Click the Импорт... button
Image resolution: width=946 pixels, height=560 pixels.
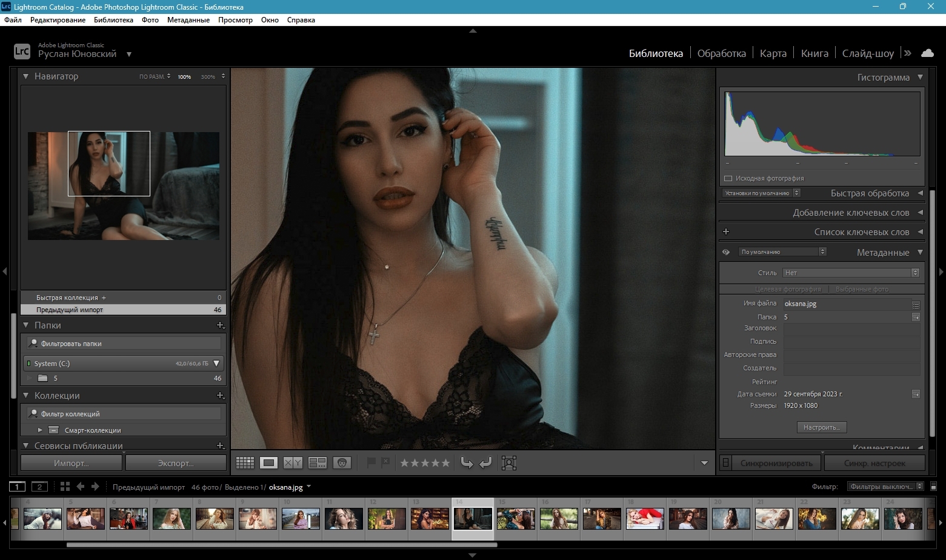[x=72, y=463]
